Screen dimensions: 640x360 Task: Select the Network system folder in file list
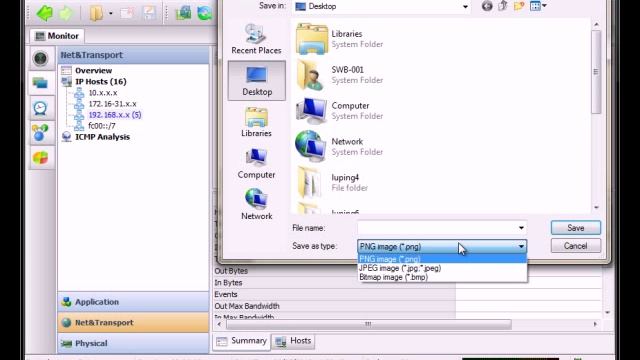coord(340,147)
